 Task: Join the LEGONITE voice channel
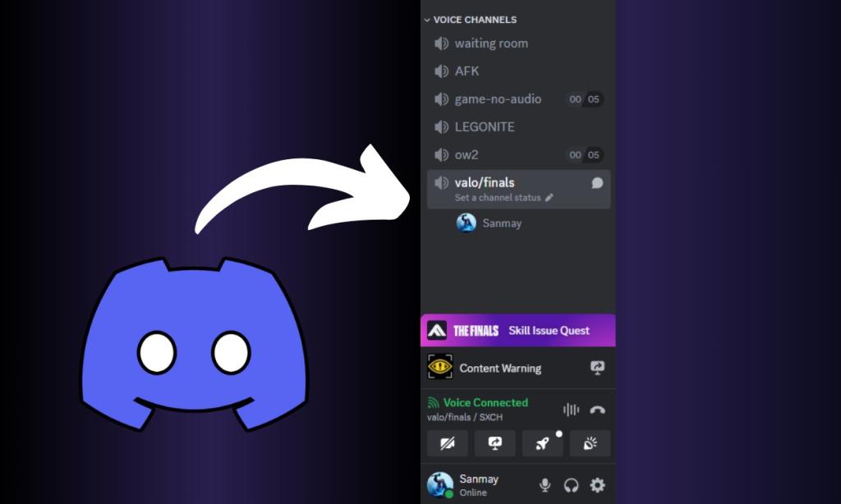485,126
